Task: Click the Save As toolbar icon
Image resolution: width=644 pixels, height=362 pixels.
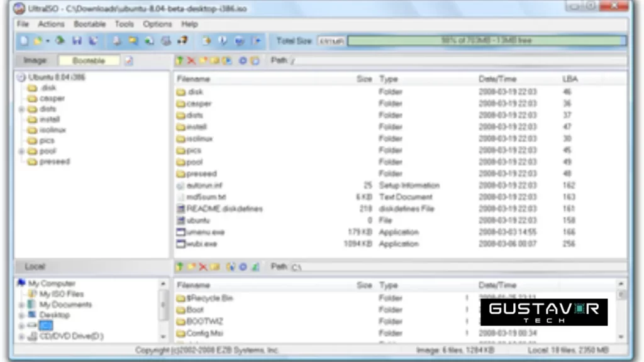Action: pyautogui.click(x=94, y=40)
